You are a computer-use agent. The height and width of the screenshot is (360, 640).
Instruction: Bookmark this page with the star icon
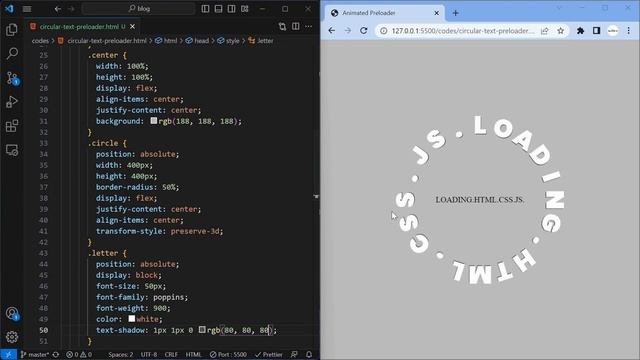tap(560, 31)
